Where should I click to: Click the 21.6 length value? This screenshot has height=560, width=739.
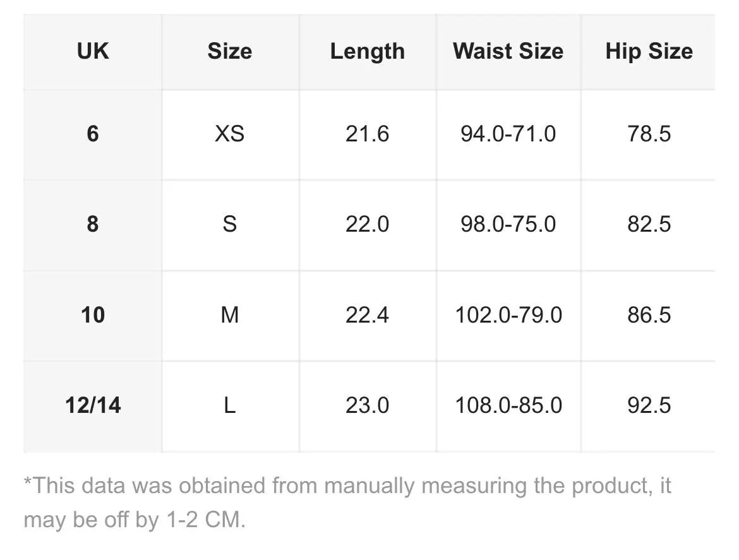tap(367, 134)
